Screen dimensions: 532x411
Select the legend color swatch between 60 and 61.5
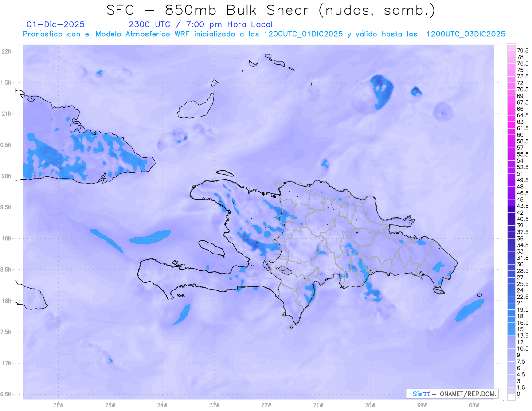511,132
